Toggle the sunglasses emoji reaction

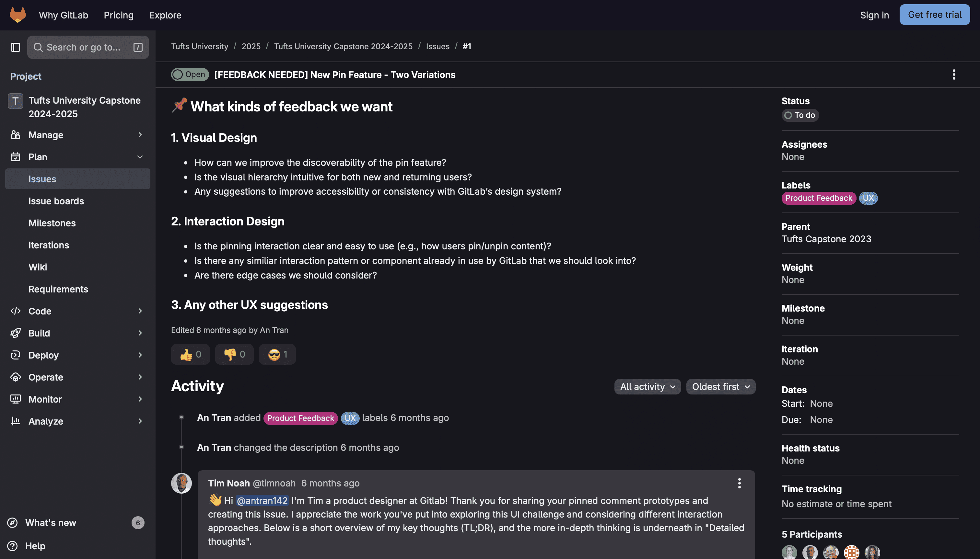[x=277, y=354]
